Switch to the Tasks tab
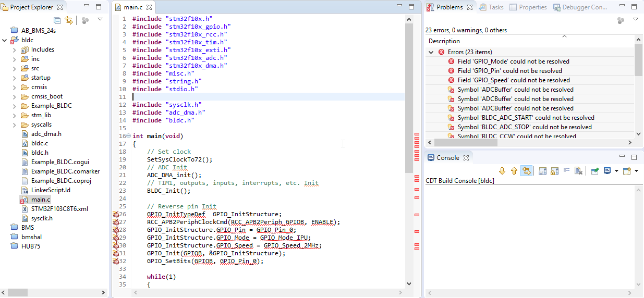The image size is (644, 298). click(x=491, y=7)
